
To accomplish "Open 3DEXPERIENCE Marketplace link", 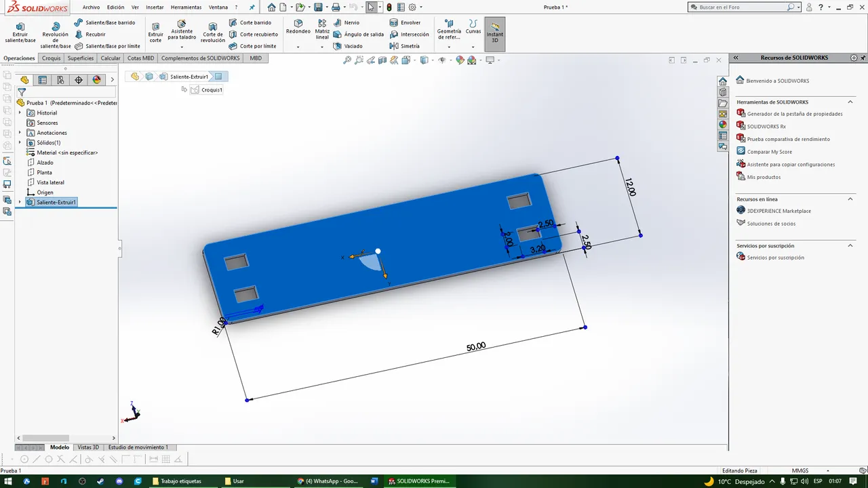I will (778, 211).
